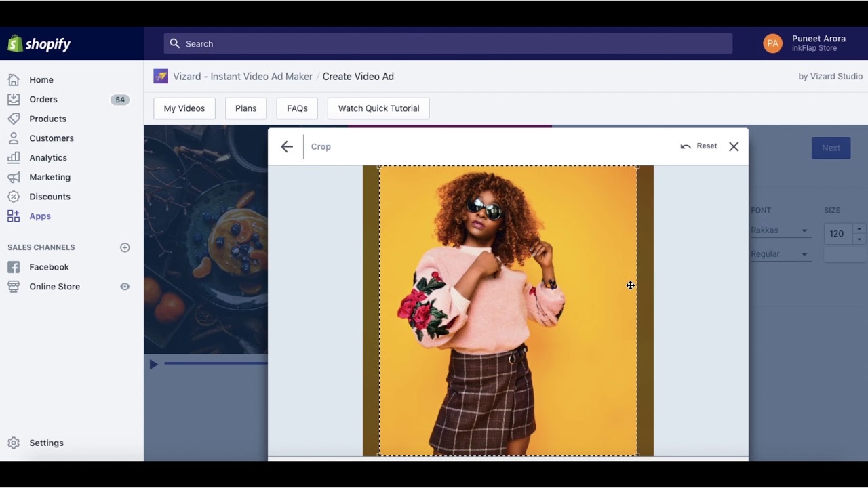Open the Orders section
Viewport: 868px width, 488px height.
coord(43,100)
